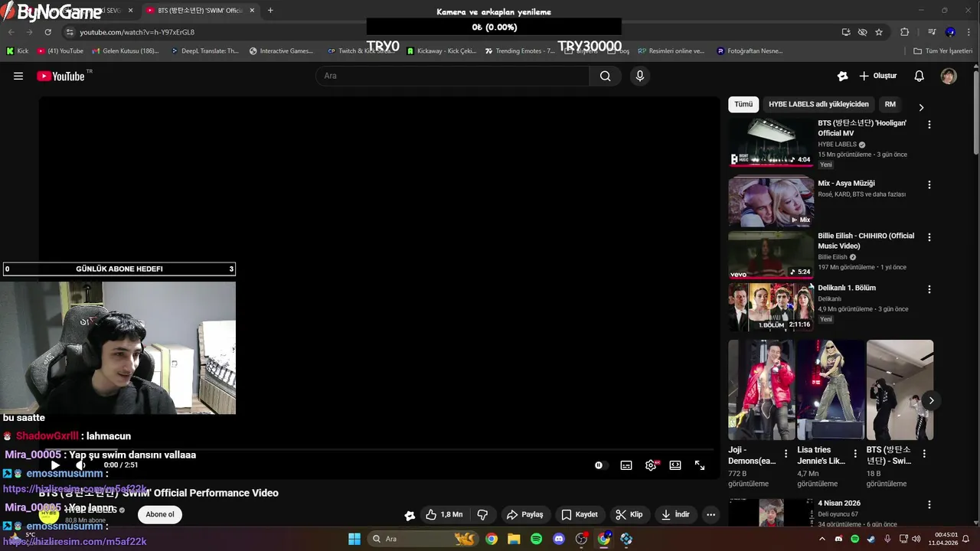Start voice search with microphone icon
Screen dimensions: 980x551
640,76
